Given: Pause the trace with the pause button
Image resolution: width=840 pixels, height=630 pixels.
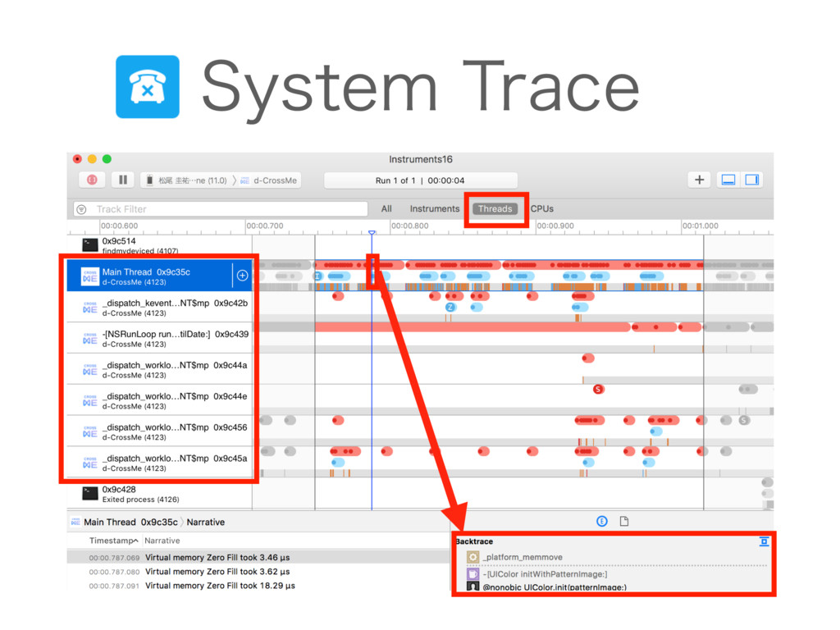Looking at the screenshot, I should pos(123,180).
